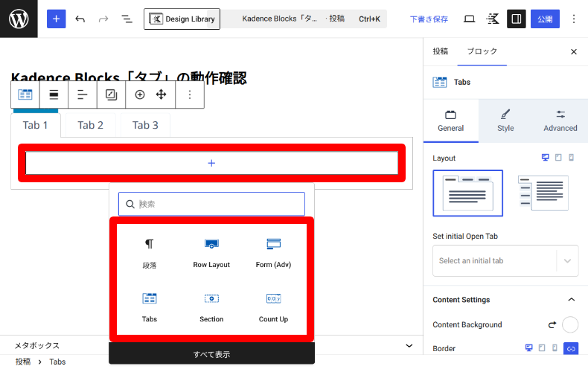Select the Tabs block type icon in toolbar

tap(25, 94)
